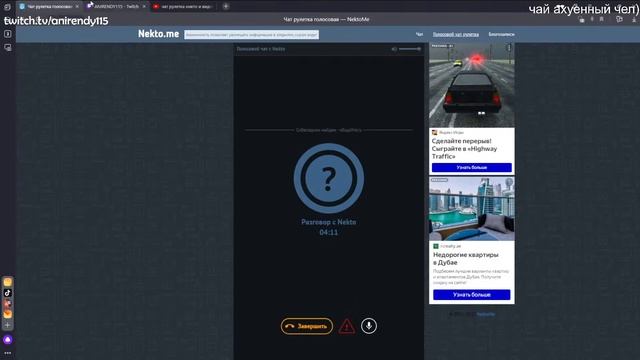Open the browser sidebar panel icon
This screenshot has width=640, height=360.
click(x=7, y=34)
